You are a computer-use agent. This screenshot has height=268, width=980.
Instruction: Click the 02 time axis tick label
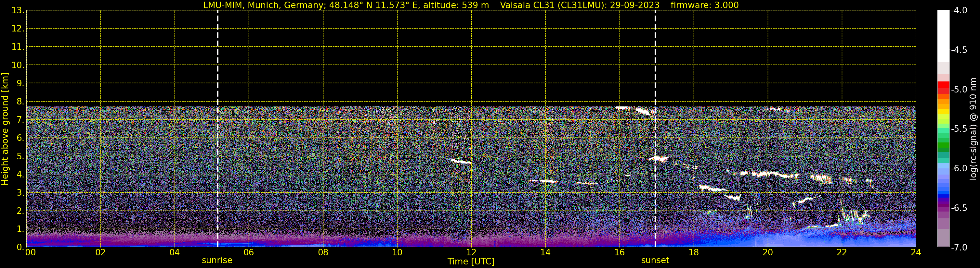click(100, 252)
